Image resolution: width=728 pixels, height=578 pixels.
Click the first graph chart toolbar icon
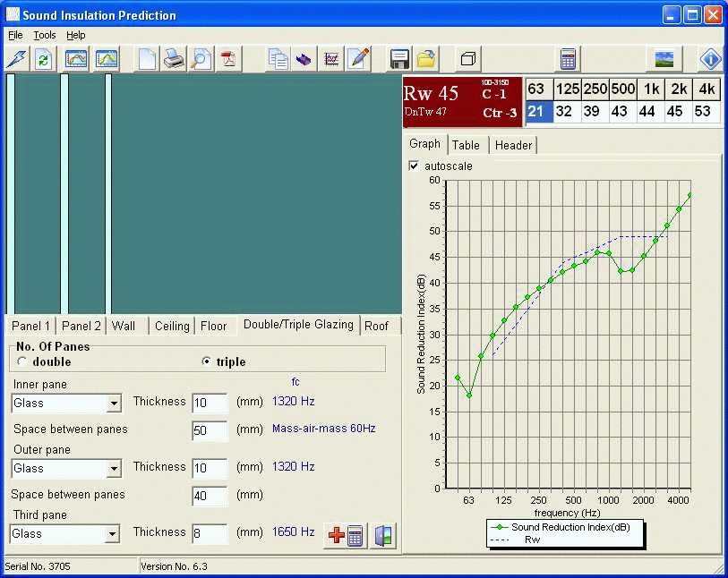[x=76, y=59]
